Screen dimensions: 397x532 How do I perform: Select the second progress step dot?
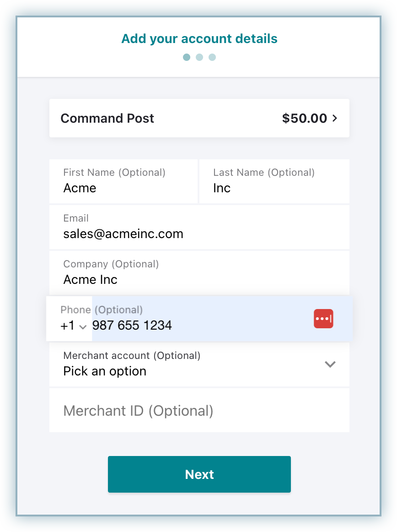(199, 57)
